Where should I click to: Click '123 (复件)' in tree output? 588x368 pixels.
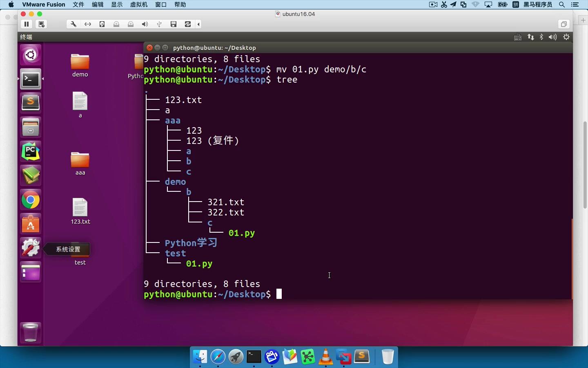[212, 141]
